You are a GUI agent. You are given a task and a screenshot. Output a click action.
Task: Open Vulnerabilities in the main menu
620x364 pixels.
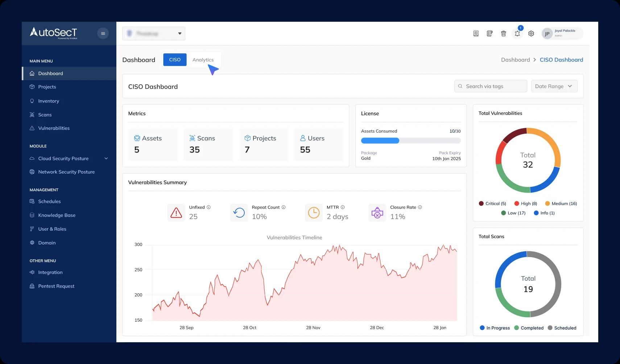coord(54,128)
